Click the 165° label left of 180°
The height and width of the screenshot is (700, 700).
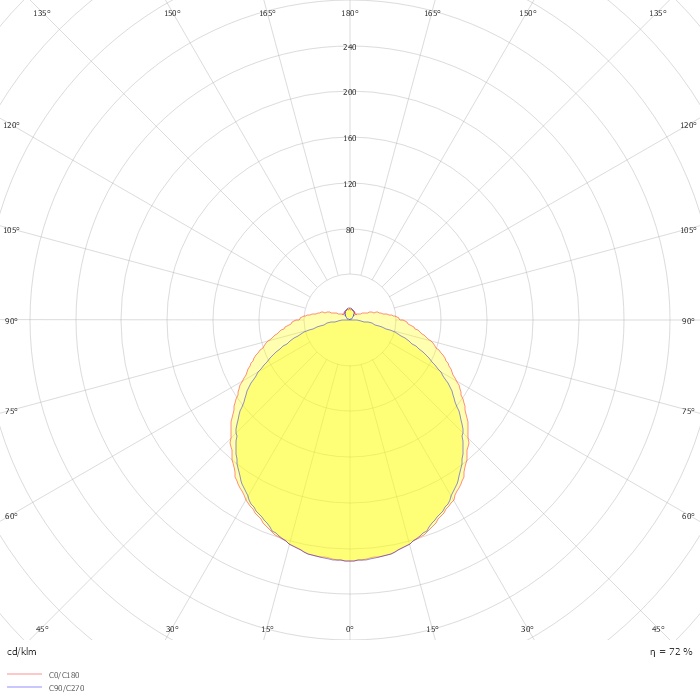pos(267,13)
